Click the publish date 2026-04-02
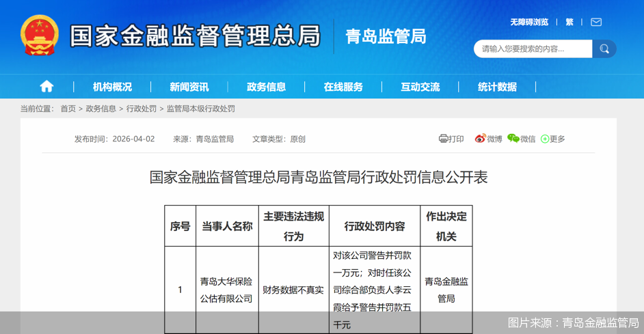 [133, 139]
